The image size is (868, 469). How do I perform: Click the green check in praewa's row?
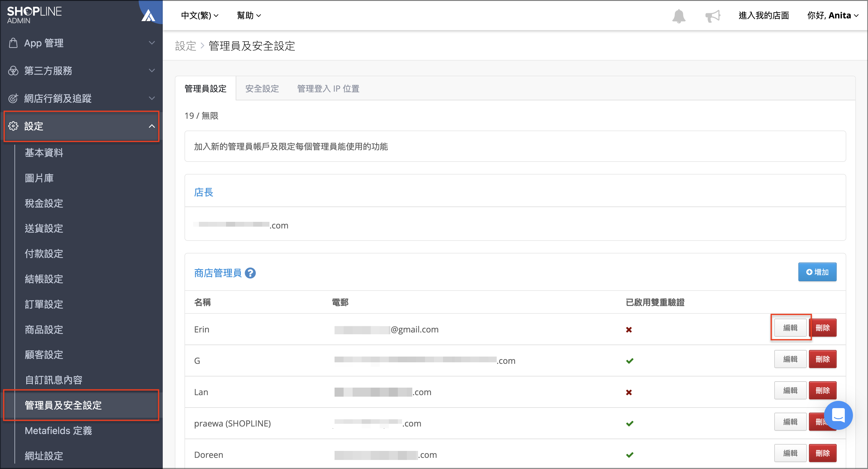click(x=629, y=423)
